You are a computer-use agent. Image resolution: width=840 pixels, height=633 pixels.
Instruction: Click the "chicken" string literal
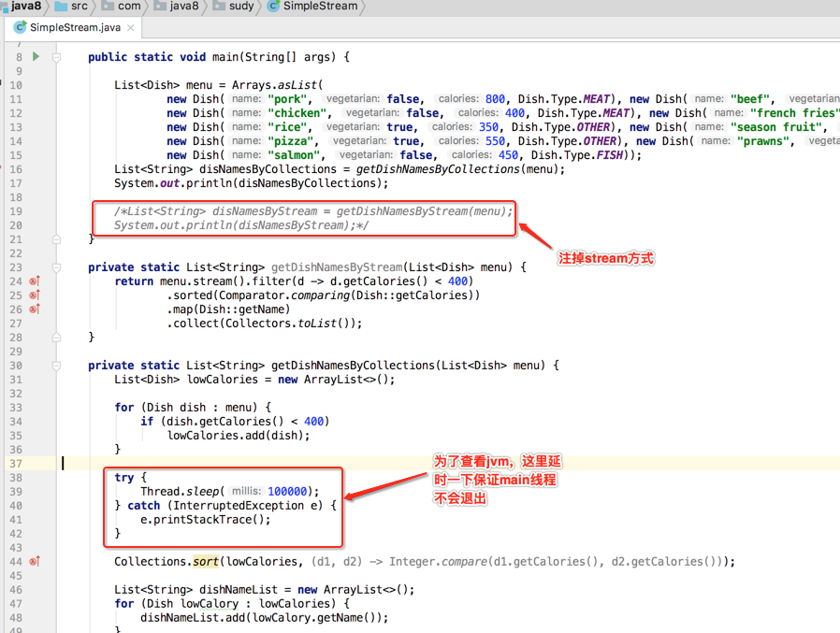(297, 113)
